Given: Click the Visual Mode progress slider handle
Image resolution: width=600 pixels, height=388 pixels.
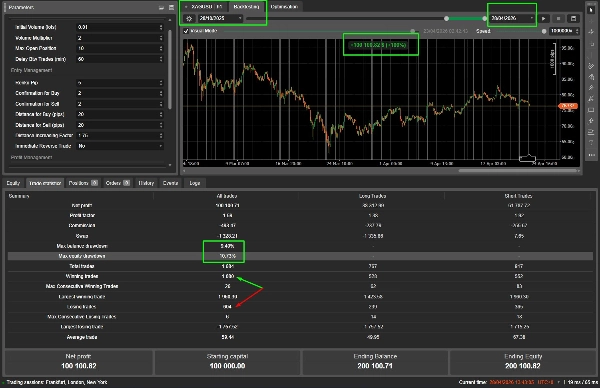Looking at the screenshot, I should pos(412,31).
